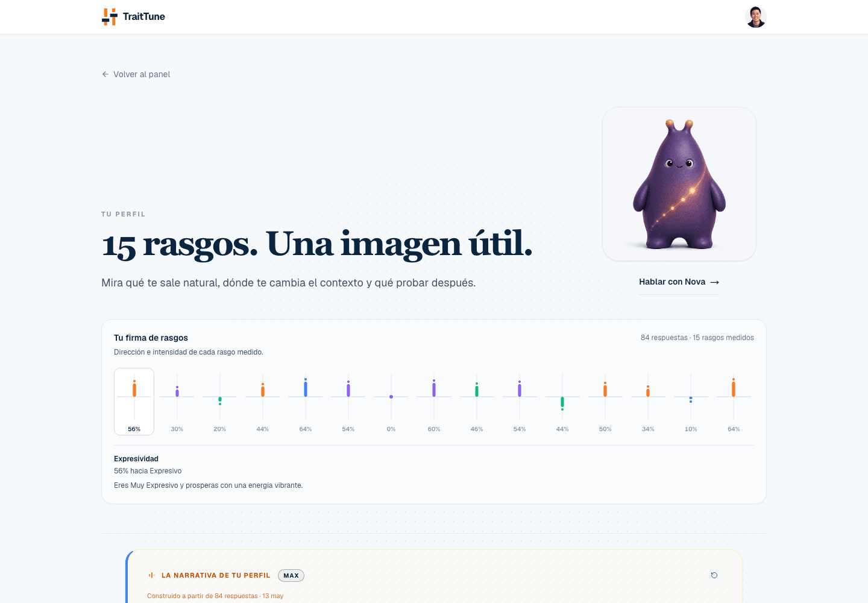This screenshot has width=868, height=603.
Task: Click '56% hacia Expresivo' text
Action: tap(148, 471)
